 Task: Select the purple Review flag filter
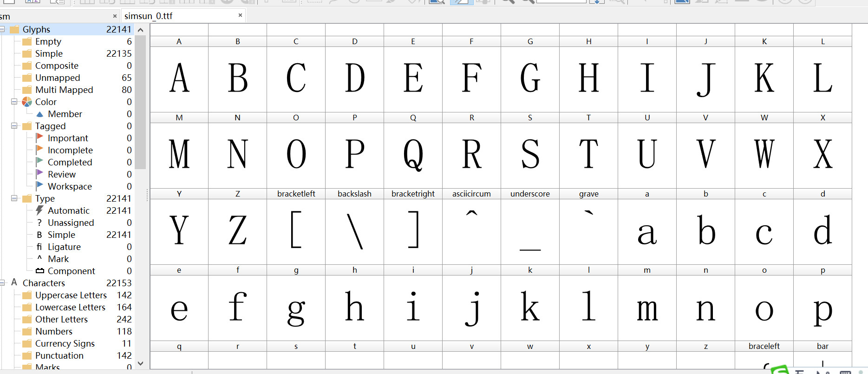point(62,174)
